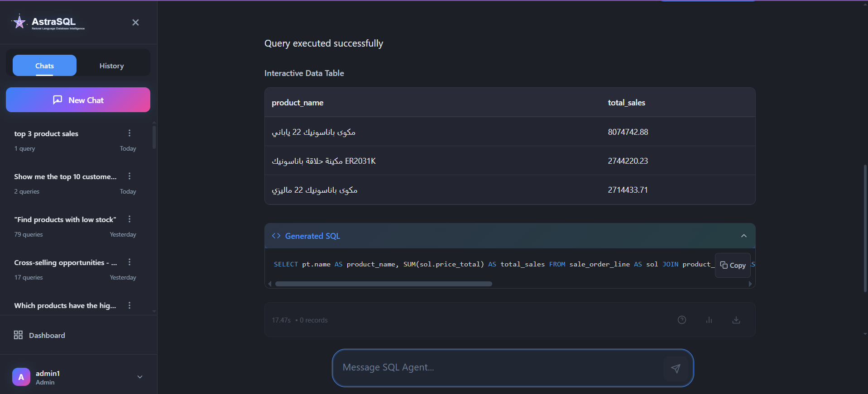This screenshot has height=394, width=868.
Task: Type in the Message SQL Agent field
Action: click(x=498, y=367)
